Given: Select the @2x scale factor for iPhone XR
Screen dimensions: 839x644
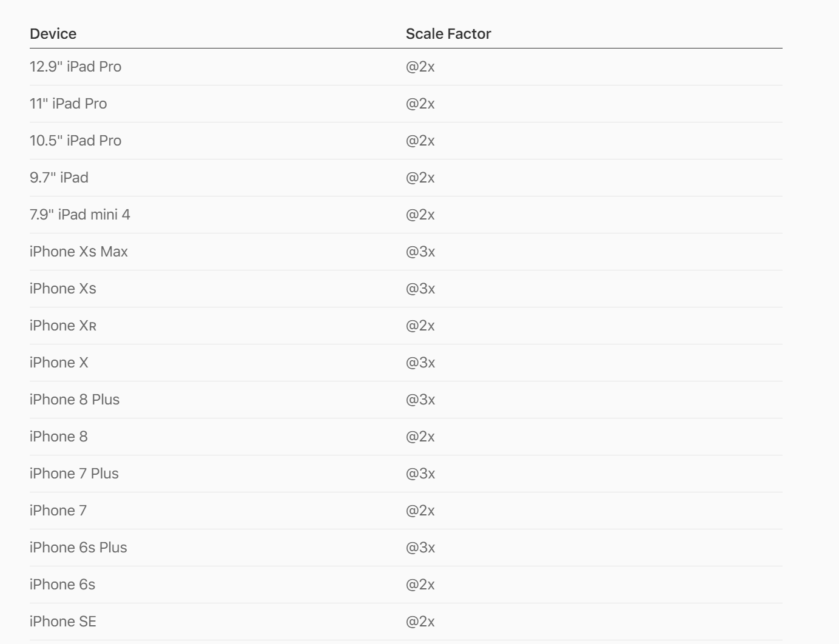Looking at the screenshot, I should [x=420, y=326].
